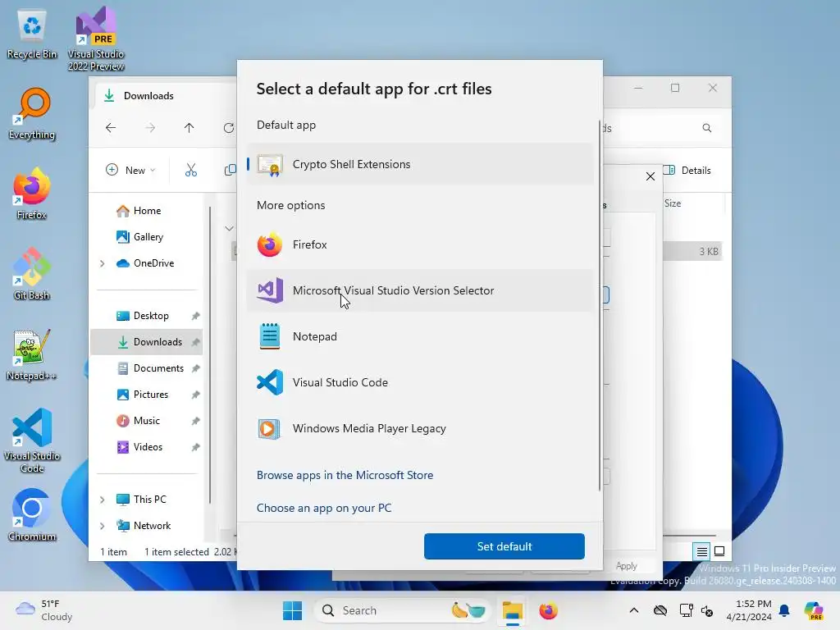
Task: Pick Microsoft Visual Studio Version Selector
Action: click(420, 290)
